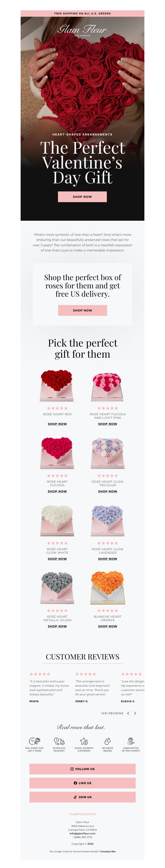165x868 pixels.
Task: Open the Rosé Heart Metallic Silver image
Action: tap(57, 587)
